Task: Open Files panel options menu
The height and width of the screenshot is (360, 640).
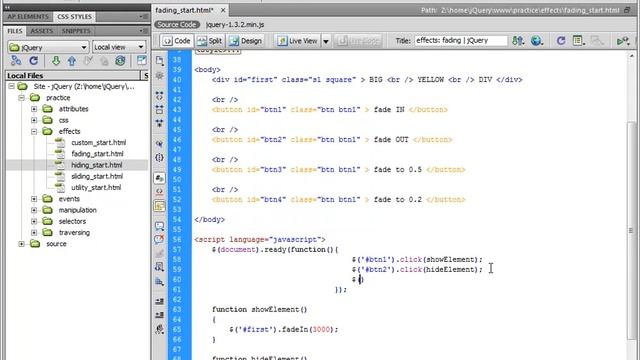Action: click(144, 31)
